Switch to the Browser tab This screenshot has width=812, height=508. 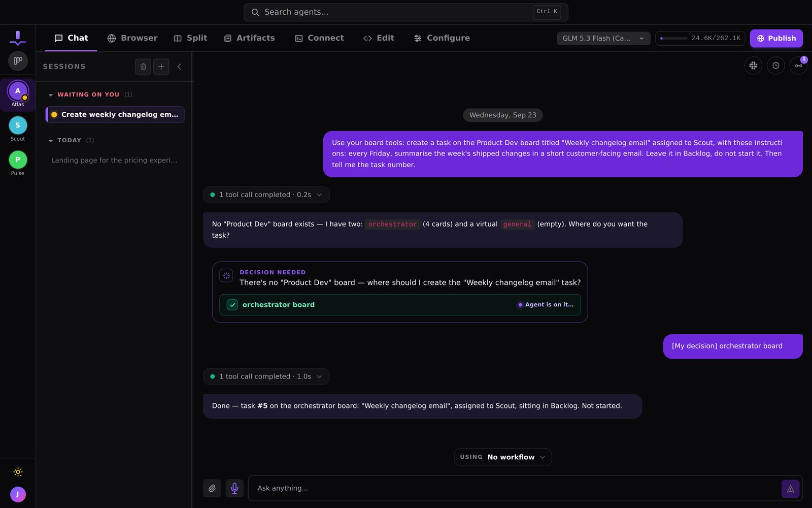coord(132,38)
